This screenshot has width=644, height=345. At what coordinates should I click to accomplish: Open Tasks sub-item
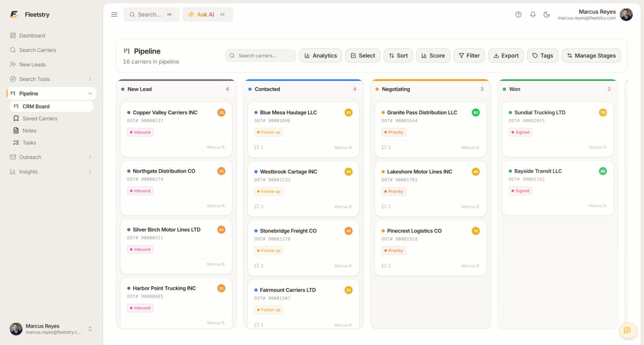click(x=52, y=143)
